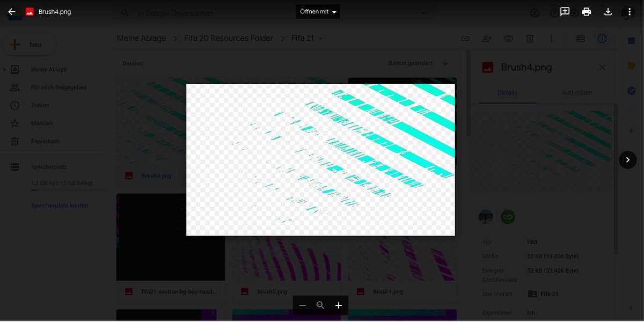Hide the side panel with the bottom chevron

(631, 308)
